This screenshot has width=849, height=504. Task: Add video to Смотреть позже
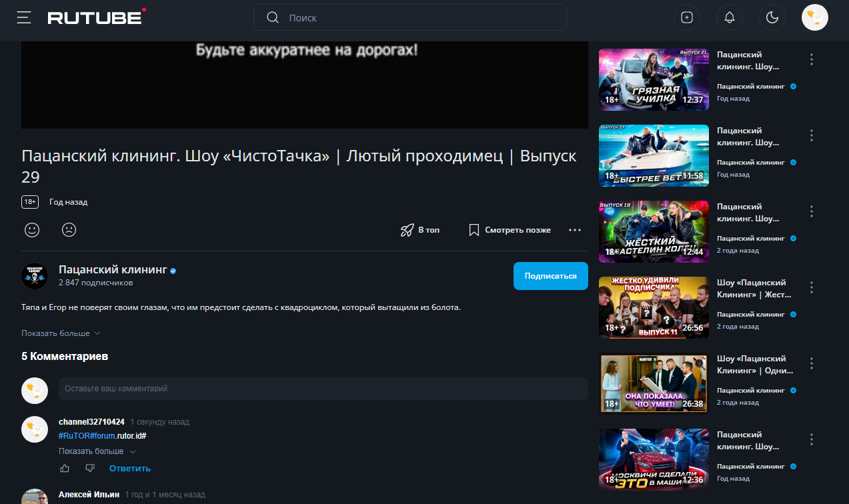pyautogui.click(x=510, y=230)
